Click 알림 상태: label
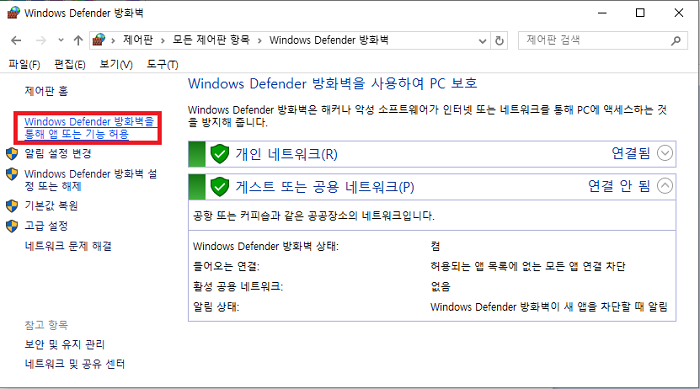The height and width of the screenshot is (389, 700). coord(216,307)
